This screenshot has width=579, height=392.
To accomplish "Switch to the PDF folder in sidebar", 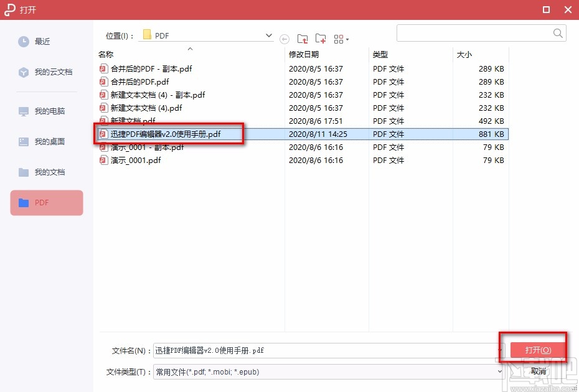I will click(x=46, y=202).
